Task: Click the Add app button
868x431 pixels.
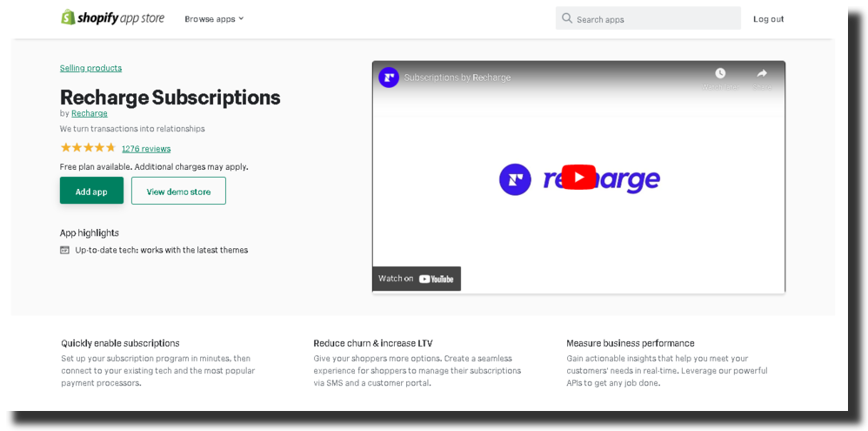Action: (91, 192)
